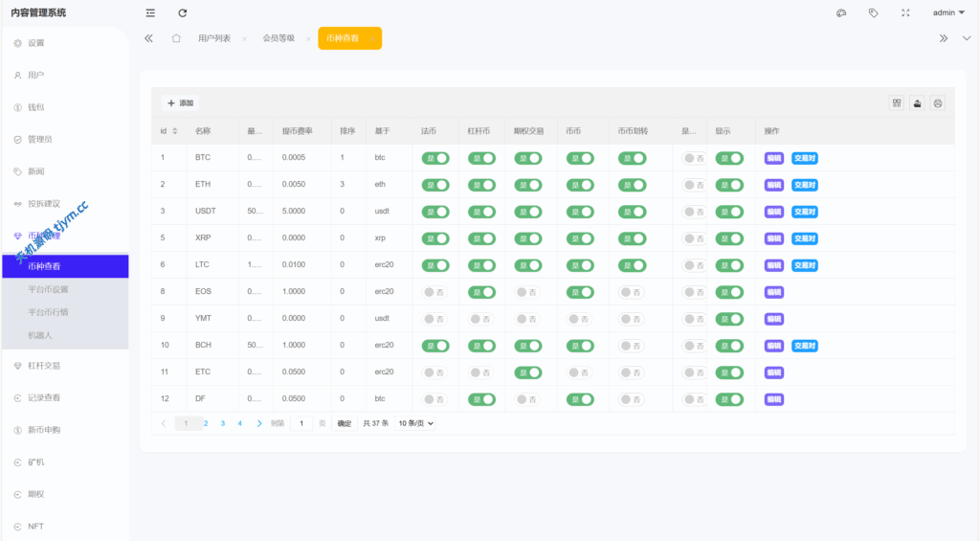980x541 pixels.
Task: Enter fullscreen using the expand icon
Action: [905, 13]
